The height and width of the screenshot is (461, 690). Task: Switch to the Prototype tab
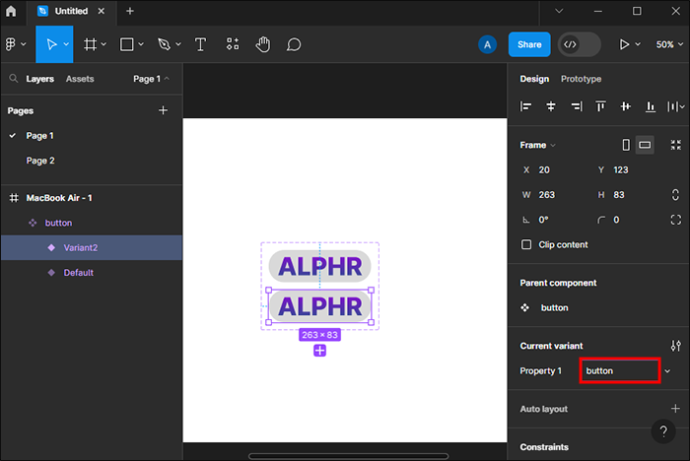click(581, 79)
